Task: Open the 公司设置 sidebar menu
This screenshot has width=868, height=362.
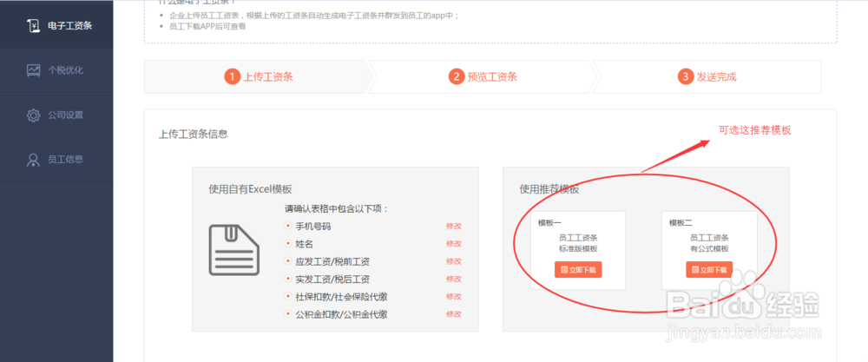Action: (56, 115)
